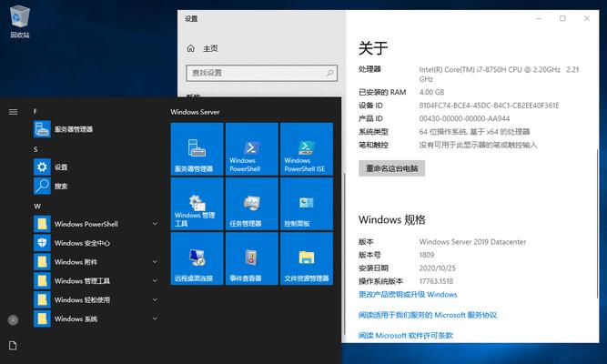
Task: Open Search from the app list
Action: pos(42,186)
